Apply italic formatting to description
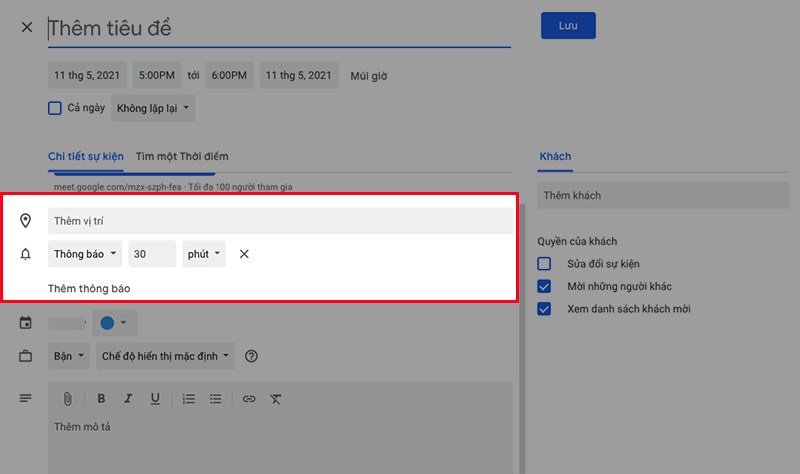This screenshot has height=474, width=800. [128, 399]
